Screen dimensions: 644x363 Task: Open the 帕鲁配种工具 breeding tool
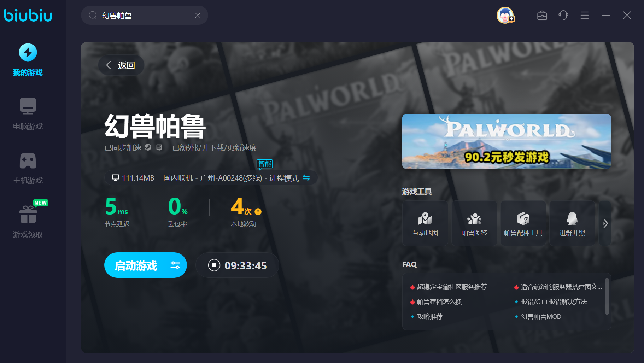pos(523,223)
